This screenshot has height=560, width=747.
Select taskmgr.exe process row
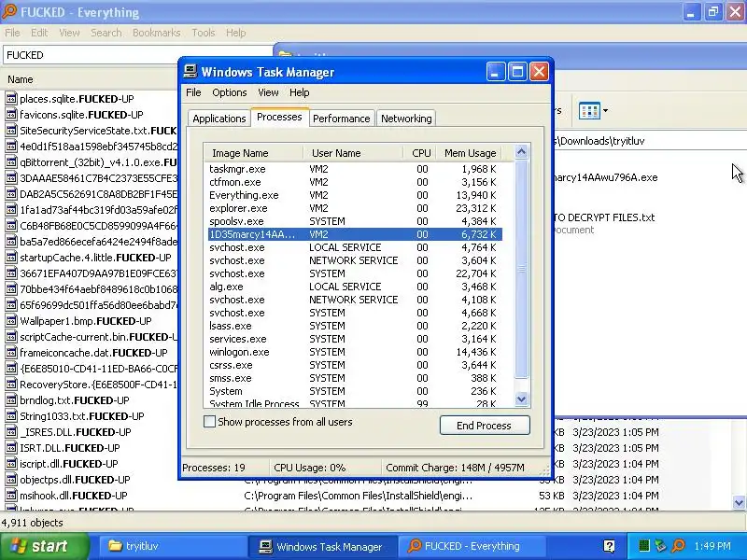[355, 169]
